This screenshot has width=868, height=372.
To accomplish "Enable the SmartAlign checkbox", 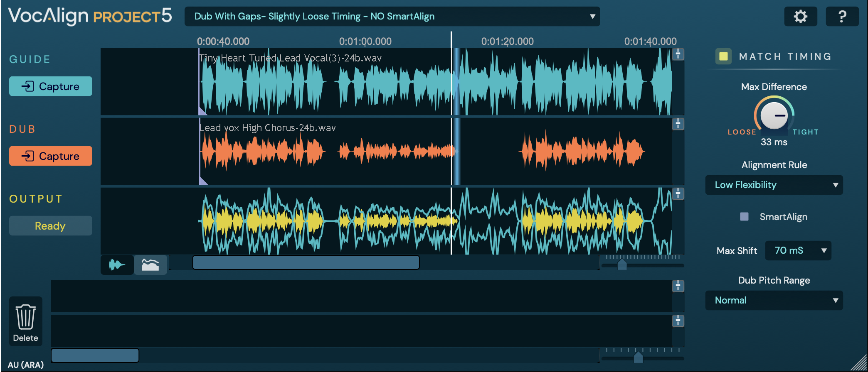I will pyautogui.click(x=744, y=217).
